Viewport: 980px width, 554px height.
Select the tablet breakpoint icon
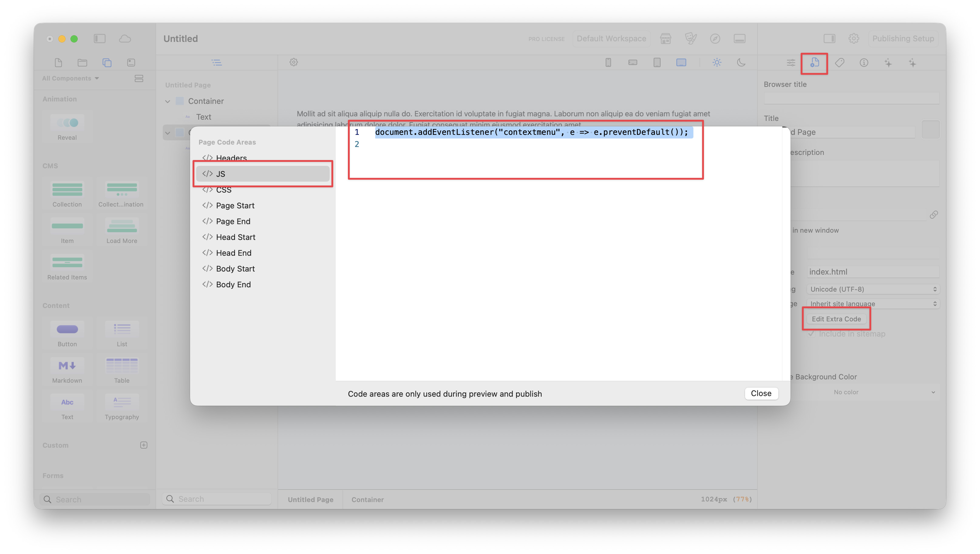click(657, 62)
